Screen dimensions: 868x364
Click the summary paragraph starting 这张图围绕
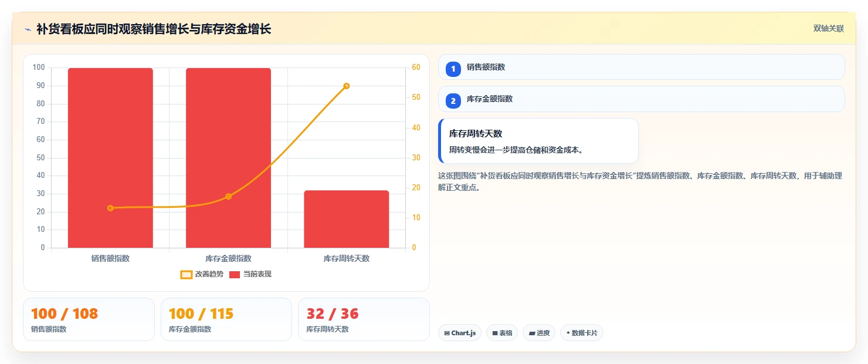coord(640,181)
